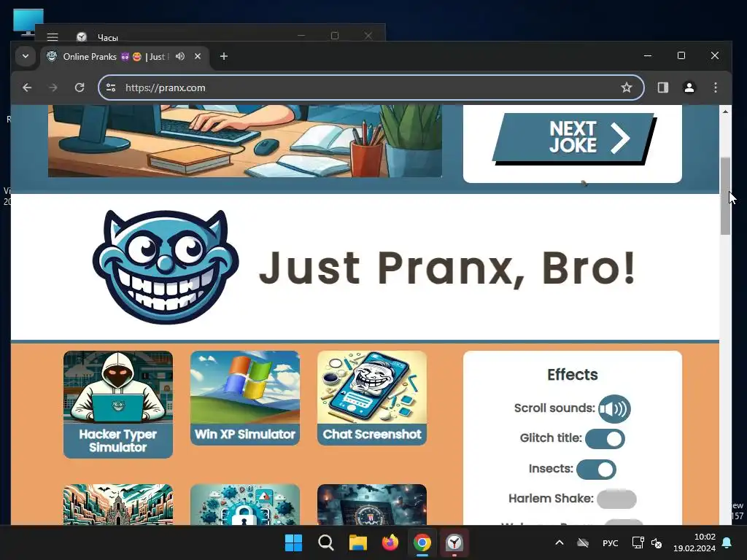Open the Chat Screenshot prank
Viewport: 747px width, 560px height.
click(372, 398)
